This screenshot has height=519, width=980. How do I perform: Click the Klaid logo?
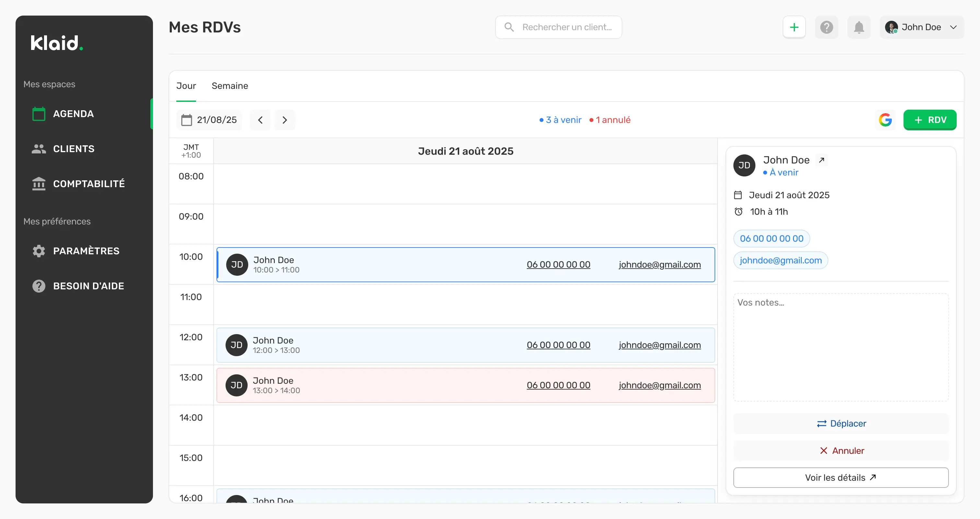[57, 43]
